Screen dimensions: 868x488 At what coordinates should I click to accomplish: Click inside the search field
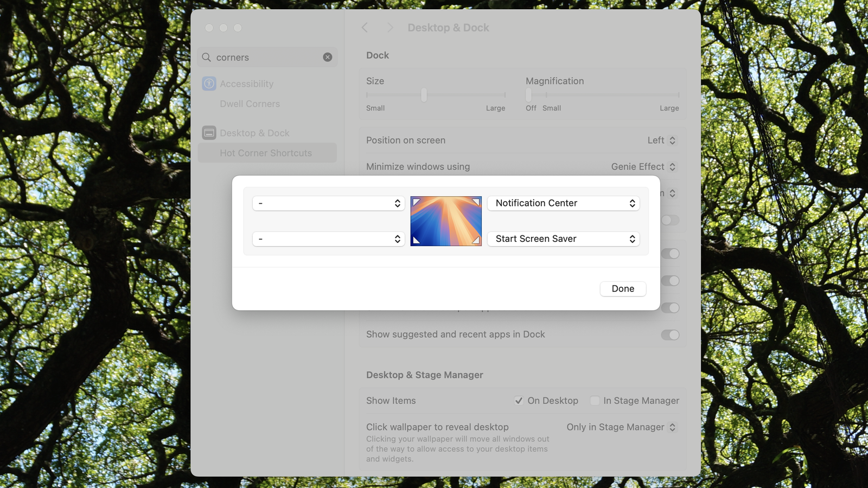click(x=260, y=57)
